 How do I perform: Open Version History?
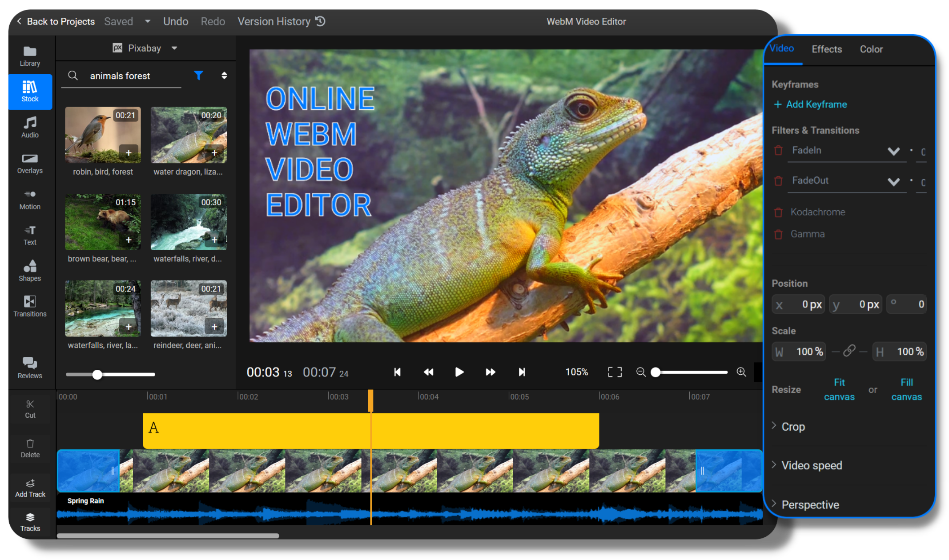point(273,21)
